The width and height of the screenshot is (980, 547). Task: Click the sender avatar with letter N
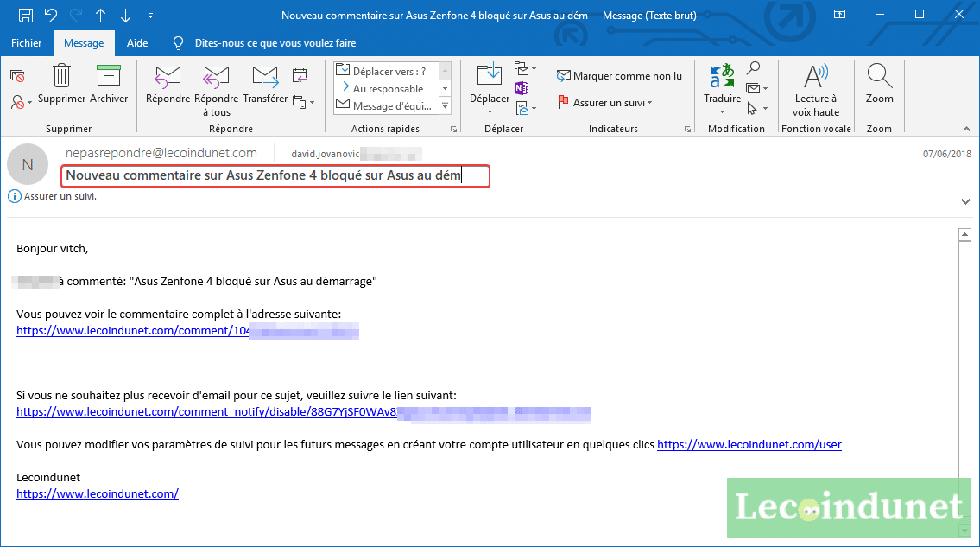click(28, 164)
